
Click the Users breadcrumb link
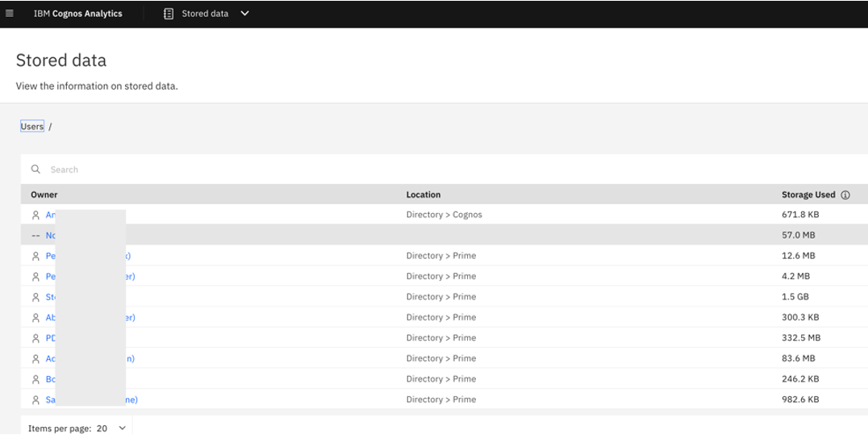pos(32,127)
